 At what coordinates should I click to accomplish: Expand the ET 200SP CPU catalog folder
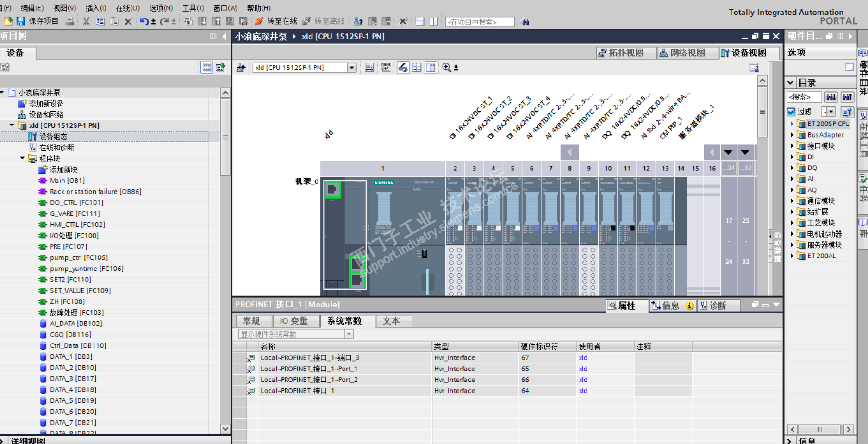[792, 124]
